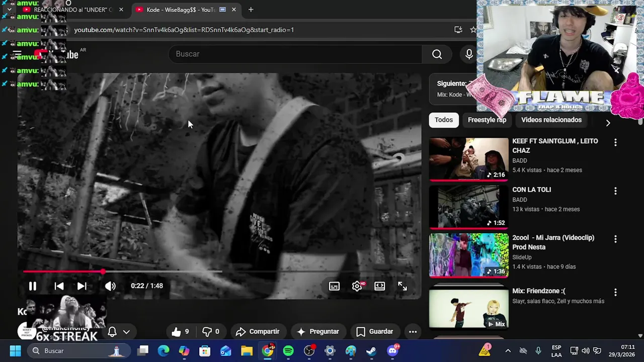Open the Windows Start menu
Image resolution: width=644 pixels, height=362 pixels.
point(15,351)
